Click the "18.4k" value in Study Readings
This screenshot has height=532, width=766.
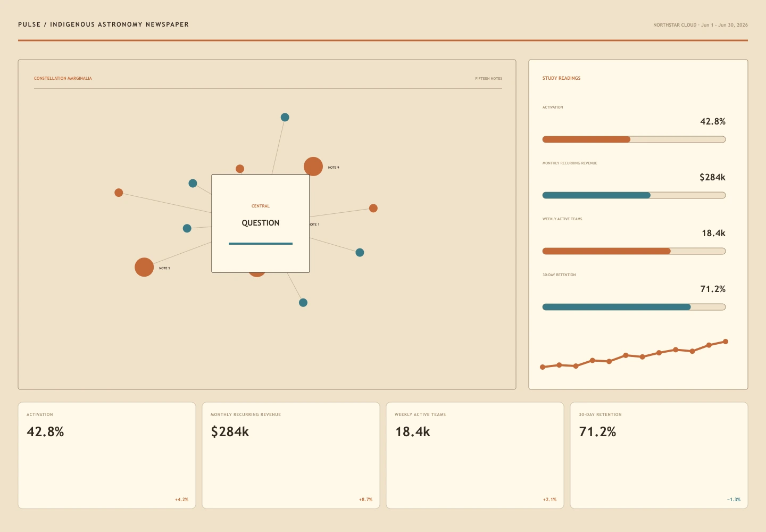(714, 233)
